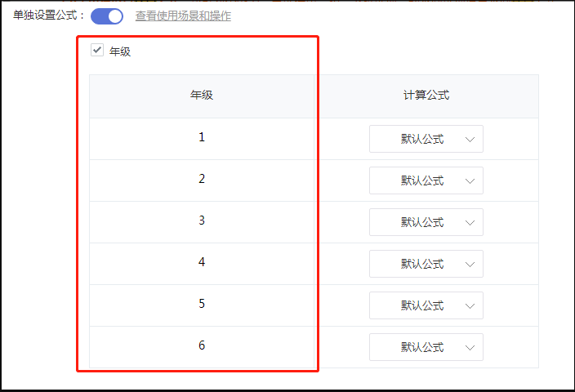Open formula dropdown for grade 1

tap(426, 139)
